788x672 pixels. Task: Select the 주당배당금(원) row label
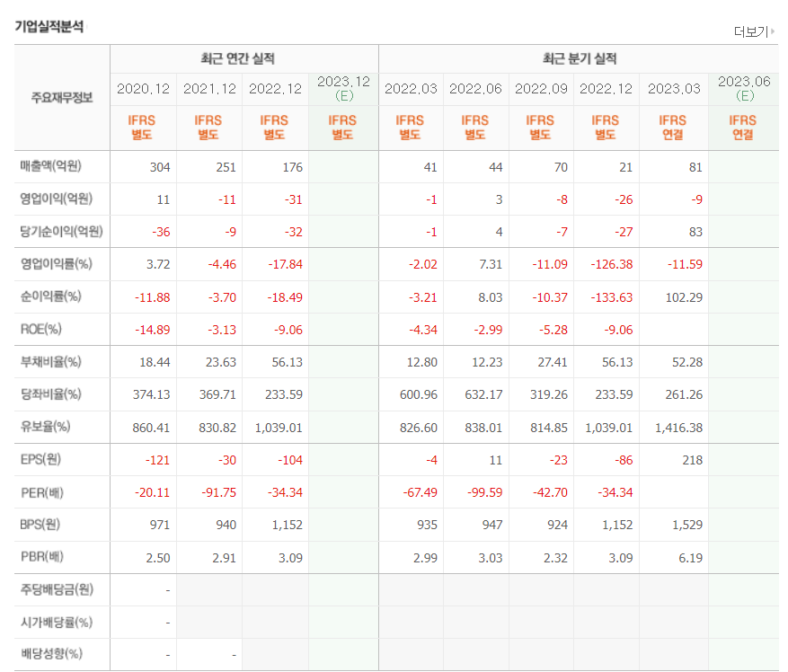click(x=57, y=589)
